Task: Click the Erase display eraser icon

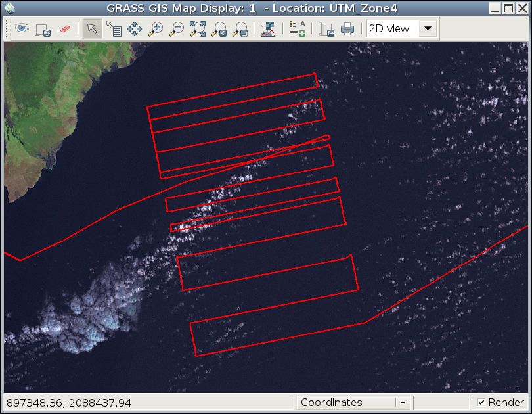Action: (64, 29)
